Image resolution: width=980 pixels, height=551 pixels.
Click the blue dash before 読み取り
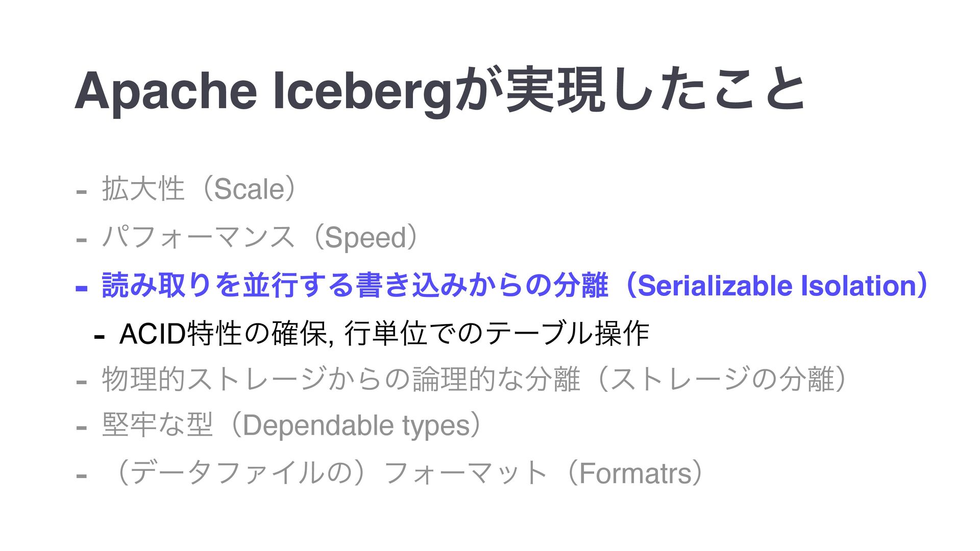(81, 289)
